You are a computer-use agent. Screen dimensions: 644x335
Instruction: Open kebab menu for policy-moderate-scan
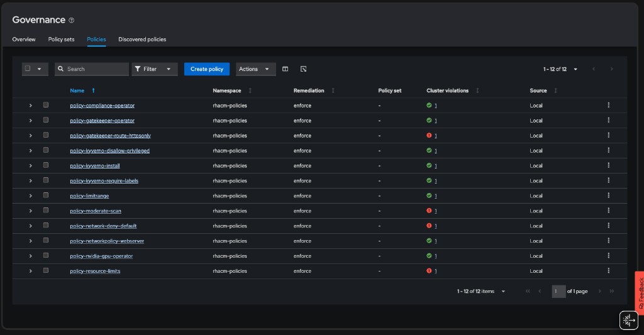click(608, 211)
